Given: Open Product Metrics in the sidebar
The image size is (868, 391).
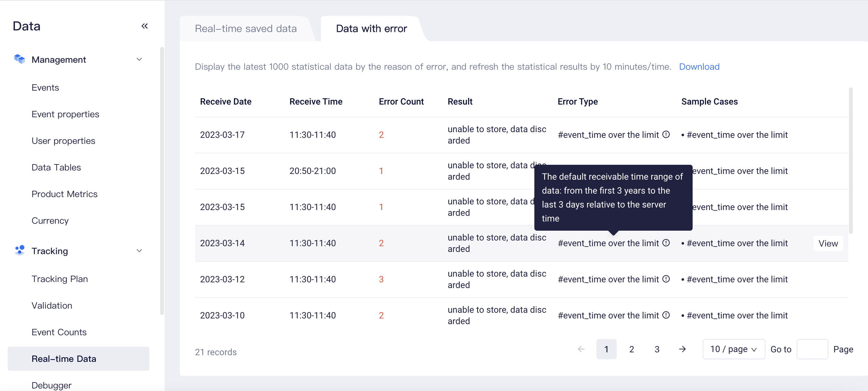Looking at the screenshot, I should (x=64, y=194).
